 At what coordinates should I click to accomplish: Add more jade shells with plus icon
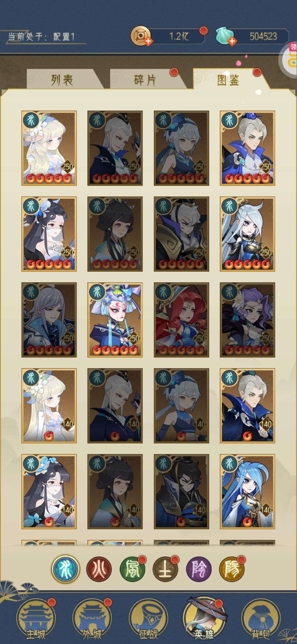pyautogui.click(x=232, y=42)
